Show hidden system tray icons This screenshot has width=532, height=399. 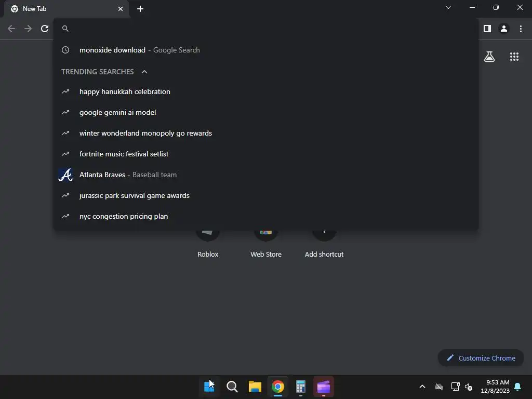click(x=422, y=387)
